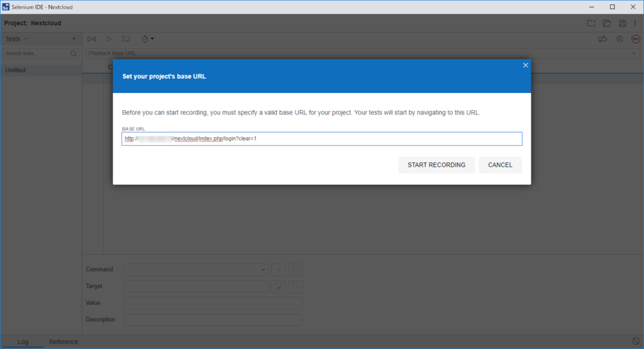Switch to the Reference tab
The height and width of the screenshot is (349, 644).
64,341
